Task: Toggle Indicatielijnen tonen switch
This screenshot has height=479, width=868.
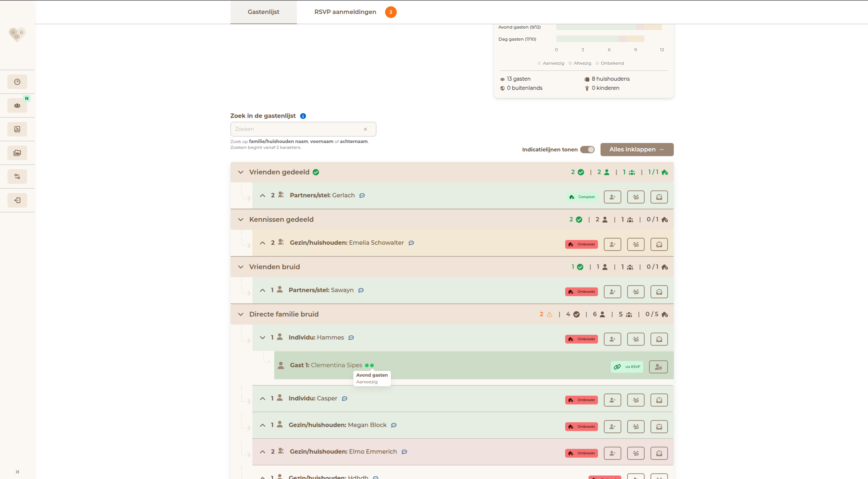Action: tap(587, 150)
